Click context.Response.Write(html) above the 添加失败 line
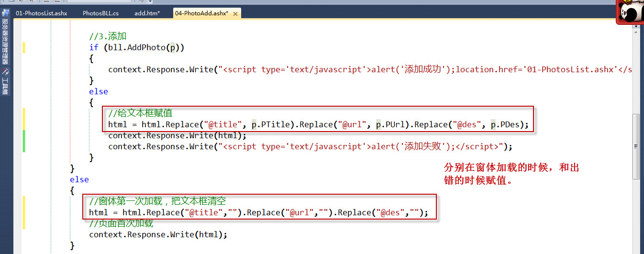The image size is (644, 254). (x=177, y=135)
